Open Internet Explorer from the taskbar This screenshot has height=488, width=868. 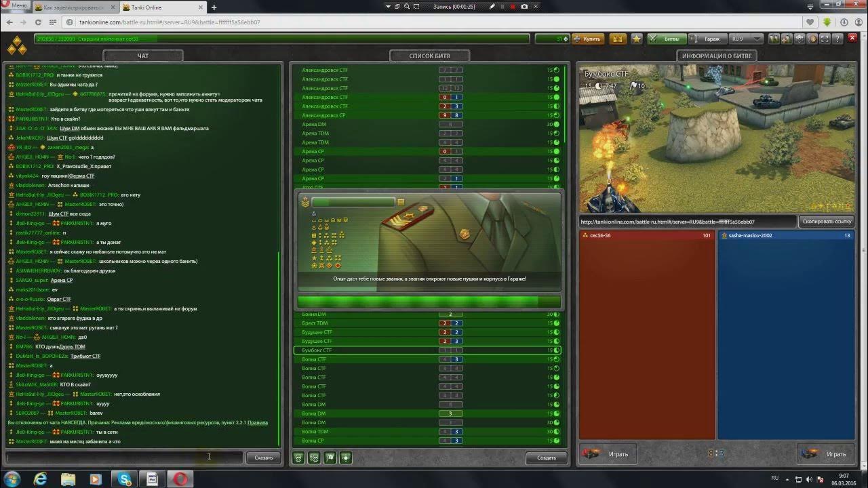click(41, 479)
